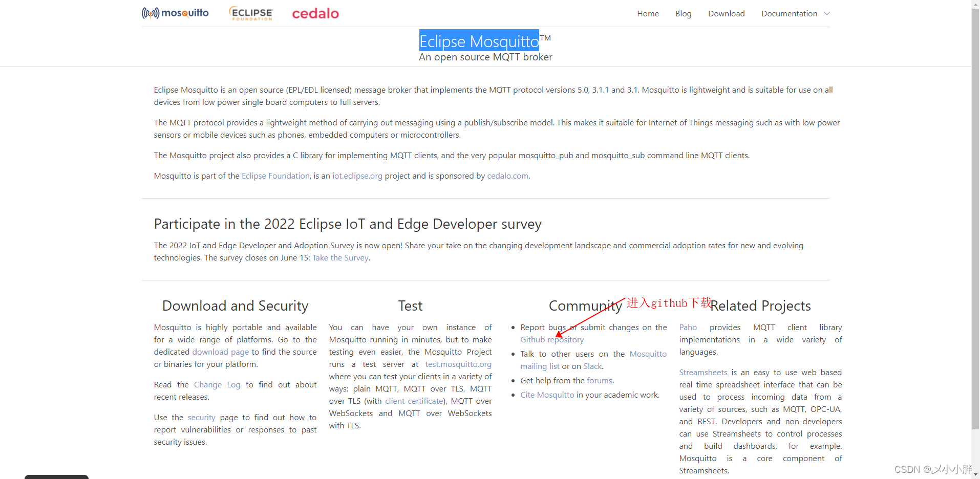The height and width of the screenshot is (479, 980).
Task: Open the client certificate link
Action: (x=414, y=401)
